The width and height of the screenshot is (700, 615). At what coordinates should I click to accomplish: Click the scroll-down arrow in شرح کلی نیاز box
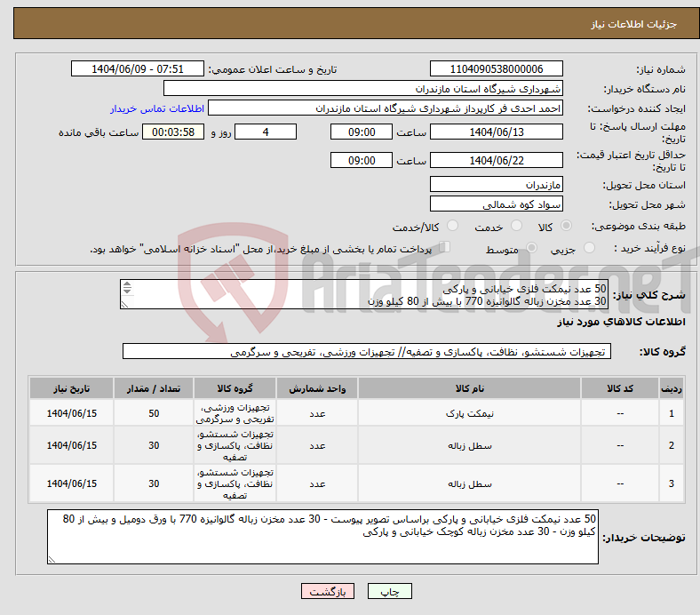[127, 291]
